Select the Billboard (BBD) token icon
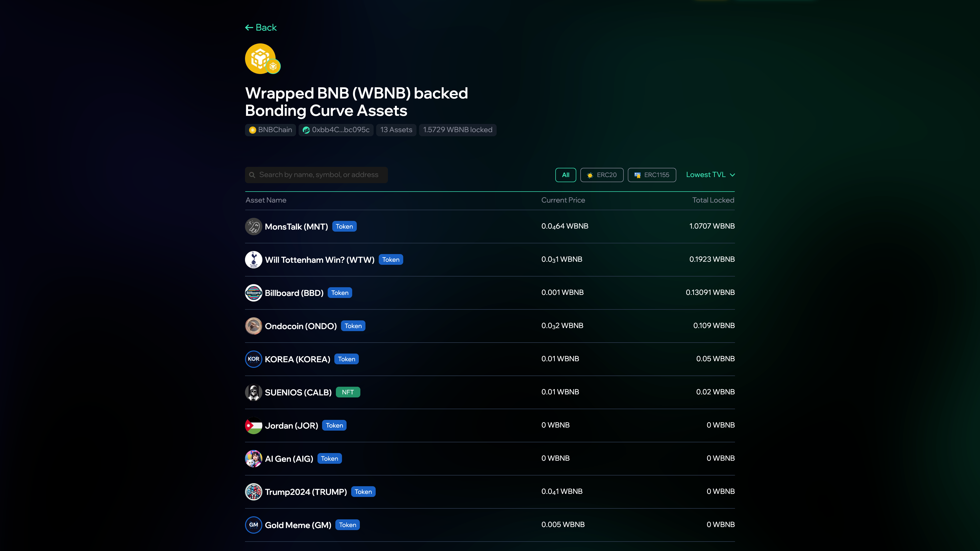Screen dimensions: 980x551 click(253, 293)
